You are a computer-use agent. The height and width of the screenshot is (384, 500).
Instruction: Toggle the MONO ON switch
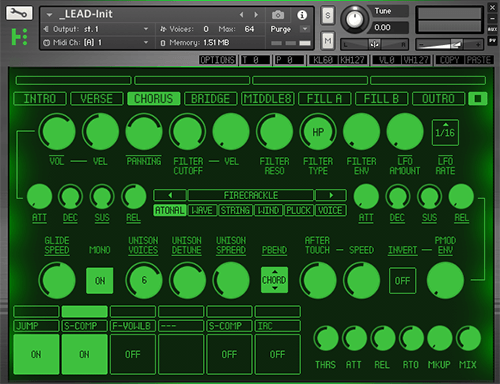coord(100,281)
